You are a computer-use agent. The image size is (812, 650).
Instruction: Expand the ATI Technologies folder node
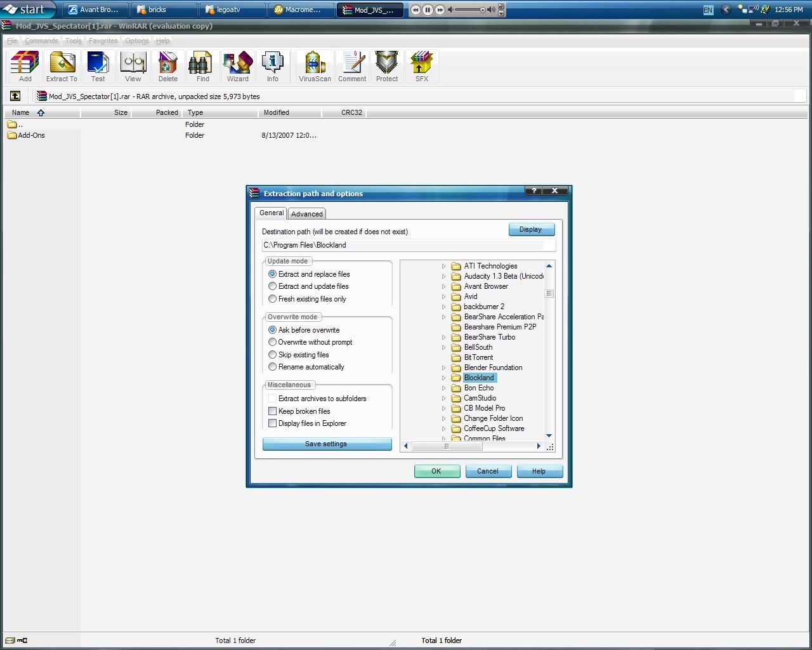click(443, 267)
